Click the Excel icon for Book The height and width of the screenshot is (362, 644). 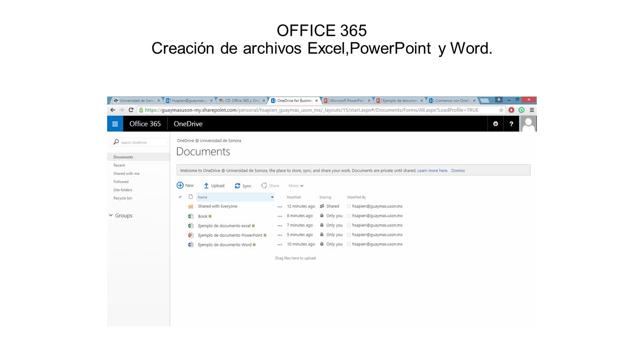point(191,216)
